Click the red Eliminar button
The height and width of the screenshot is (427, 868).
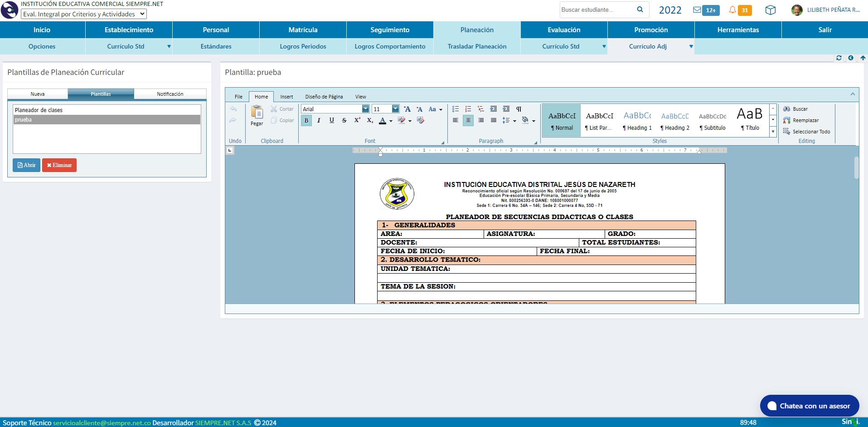coord(59,165)
